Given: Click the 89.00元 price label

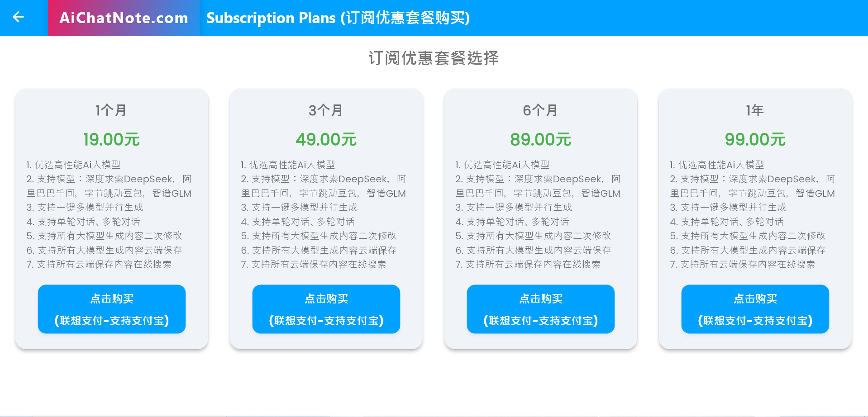Looking at the screenshot, I should 540,139.
